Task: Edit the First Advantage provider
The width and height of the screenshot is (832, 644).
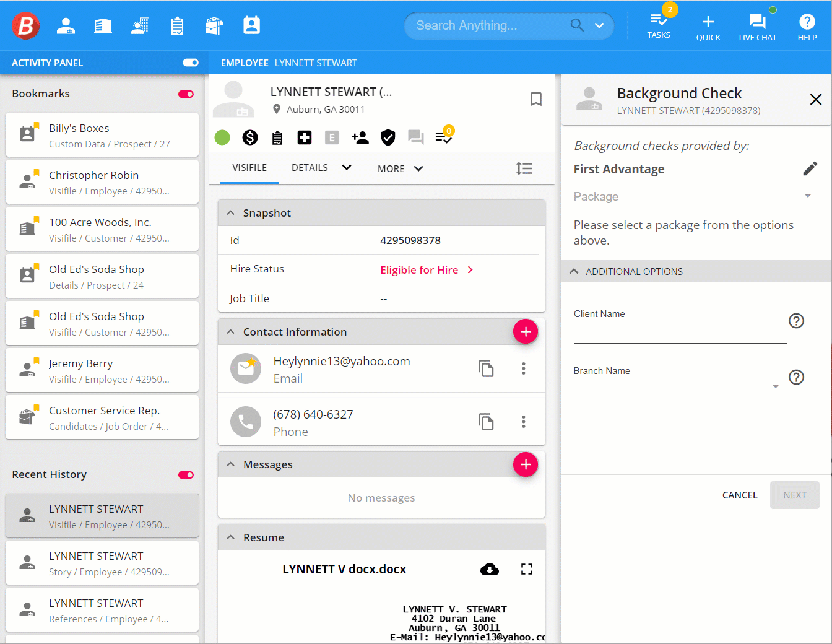Action: tap(810, 168)
